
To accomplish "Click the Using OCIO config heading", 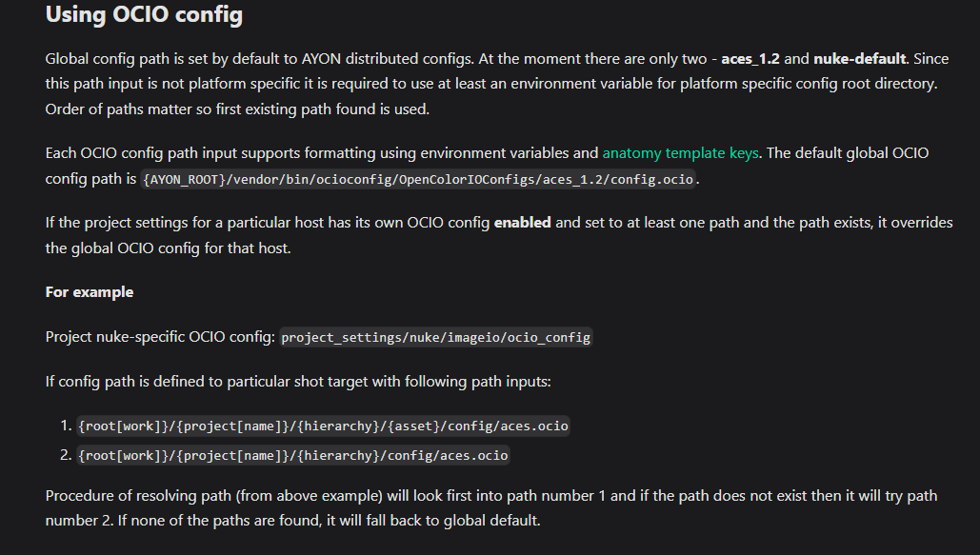I will (x=144, y=14).
